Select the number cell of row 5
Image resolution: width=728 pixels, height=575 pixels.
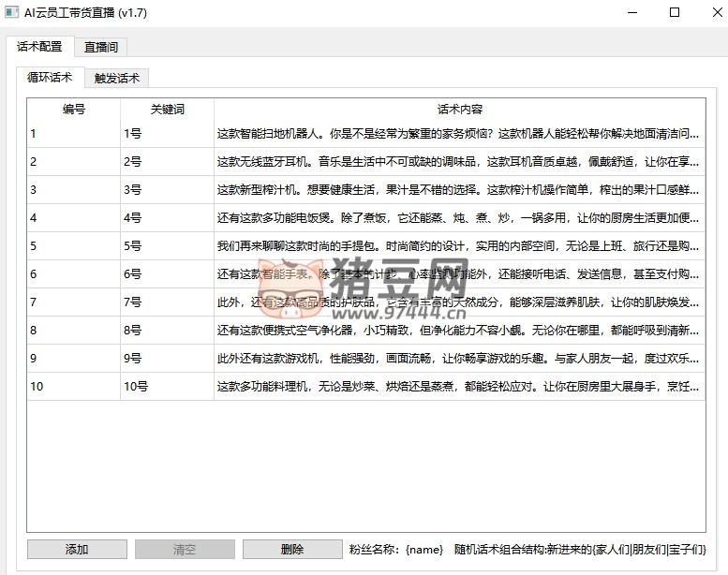74,246
